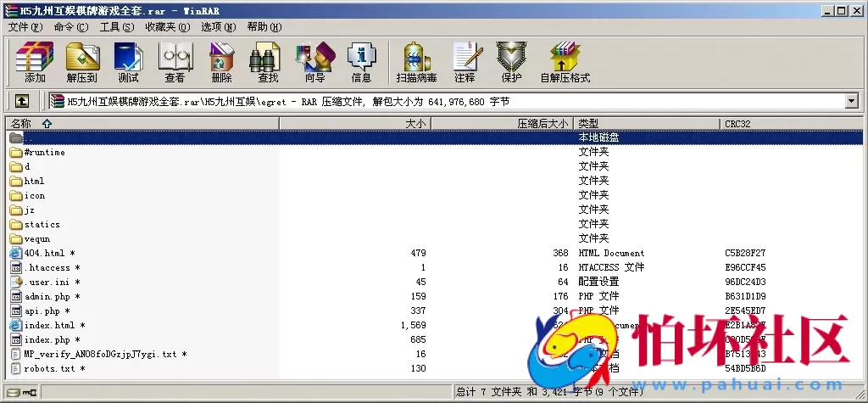Expand the address bar path dropdown
This screenshot has height=403, width=868.
tap(851, 101)
